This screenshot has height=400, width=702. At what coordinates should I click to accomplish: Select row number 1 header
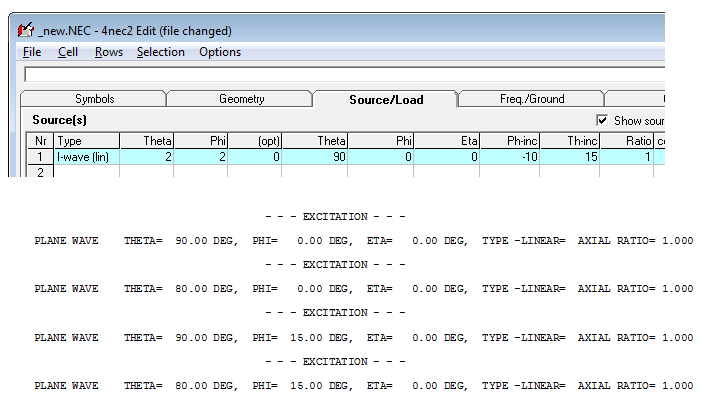(41, 157)
